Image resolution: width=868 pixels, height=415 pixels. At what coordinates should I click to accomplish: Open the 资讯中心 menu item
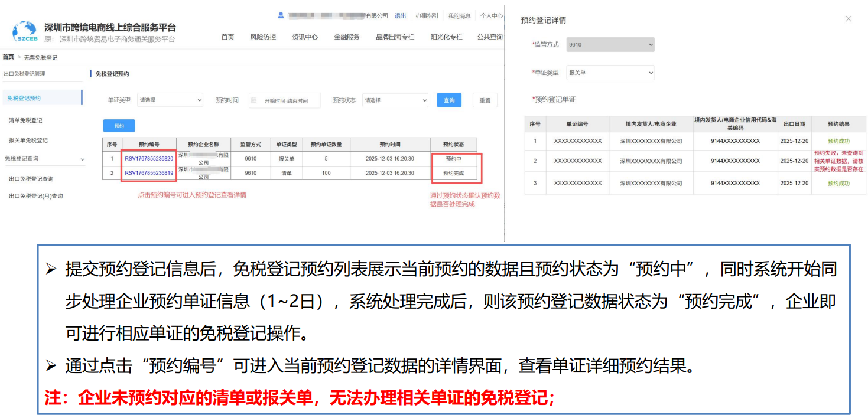click(304, 36)
